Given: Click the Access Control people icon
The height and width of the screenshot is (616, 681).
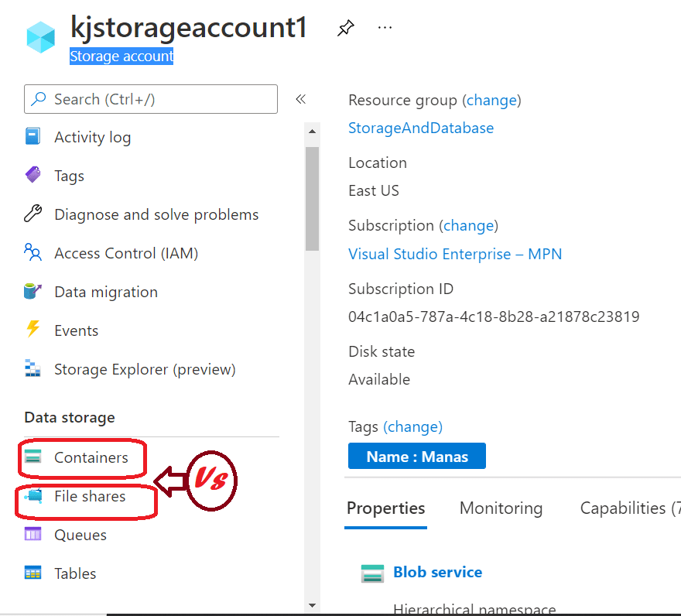Looking at the screenshot, I should 33,252.
